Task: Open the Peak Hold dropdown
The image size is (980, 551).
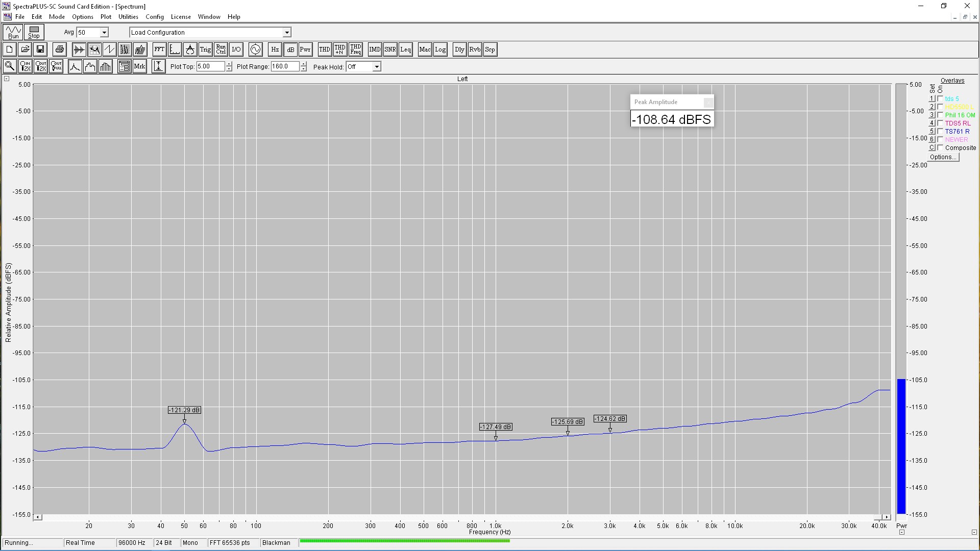Action: click(377, 67)
